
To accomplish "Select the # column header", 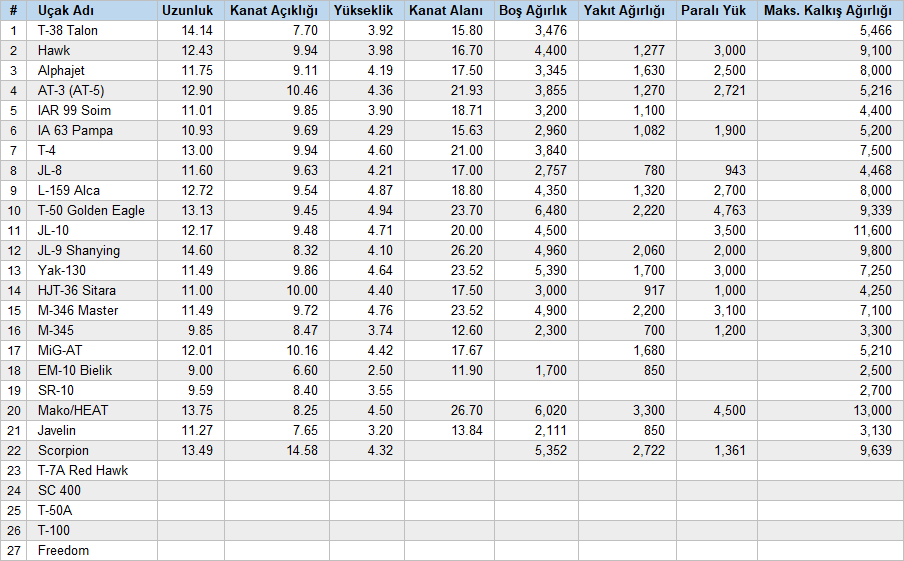I will point(13,10).
